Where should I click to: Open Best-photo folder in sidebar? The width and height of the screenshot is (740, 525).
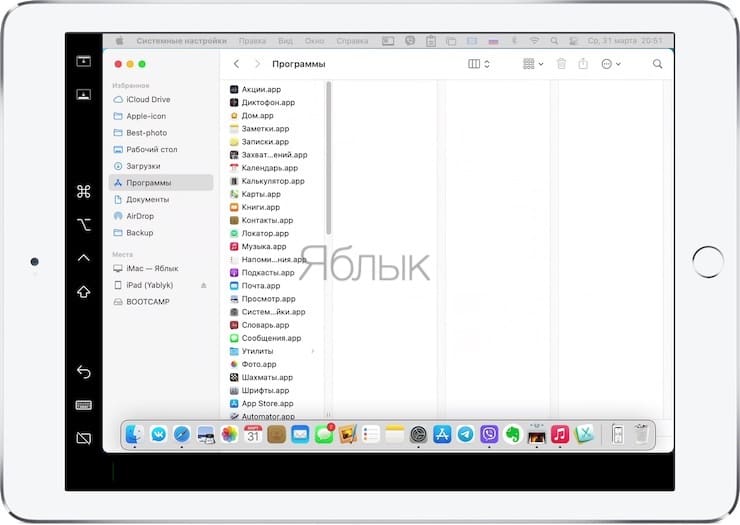[x=161, y=133]
